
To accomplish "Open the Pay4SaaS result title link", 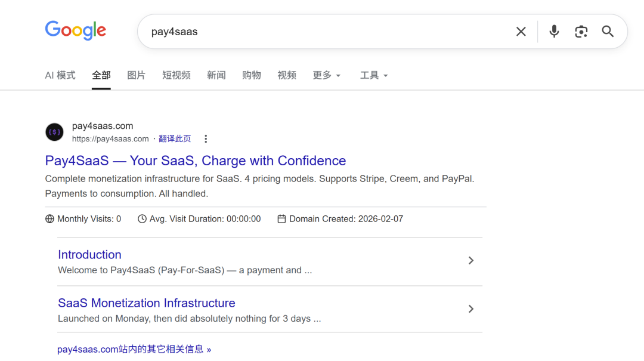I will pyautogui.click(x=195, y=161).
